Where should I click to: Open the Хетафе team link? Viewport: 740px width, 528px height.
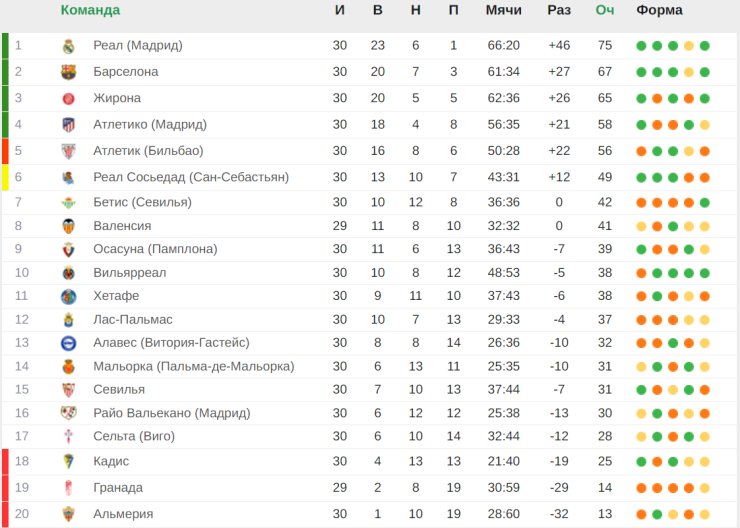coord(116,296)
